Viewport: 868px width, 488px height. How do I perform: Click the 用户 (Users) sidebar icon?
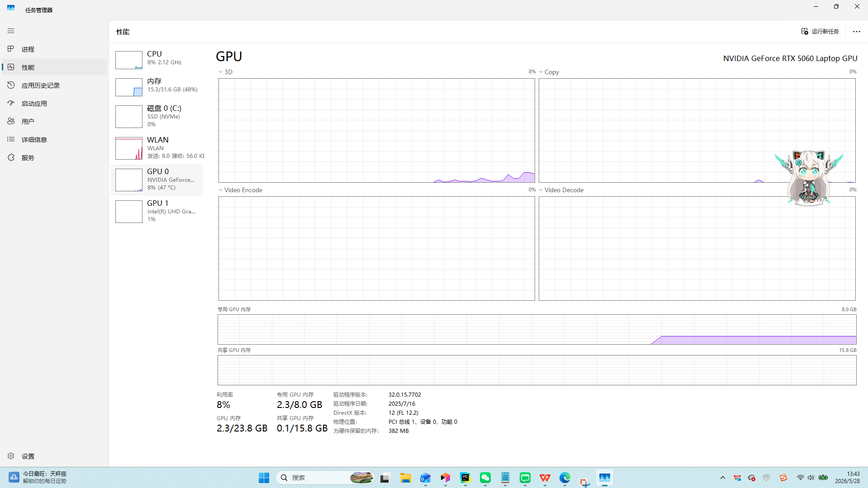tap(11, 121)
